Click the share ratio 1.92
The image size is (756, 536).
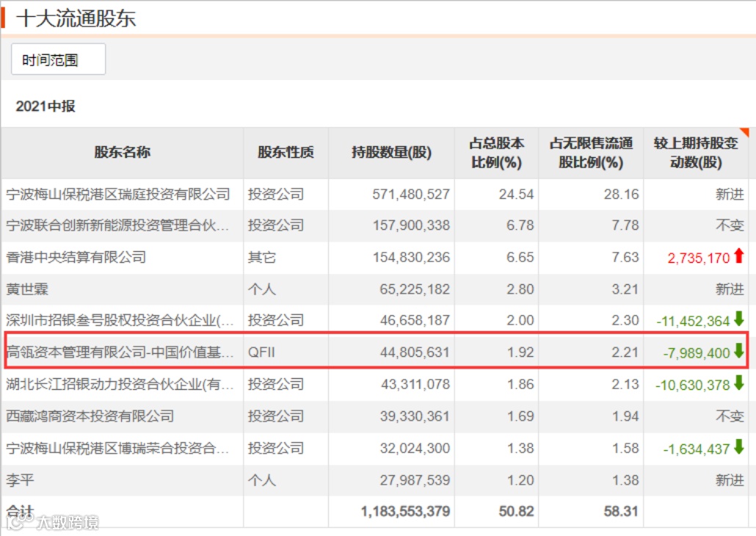point(520,352)
